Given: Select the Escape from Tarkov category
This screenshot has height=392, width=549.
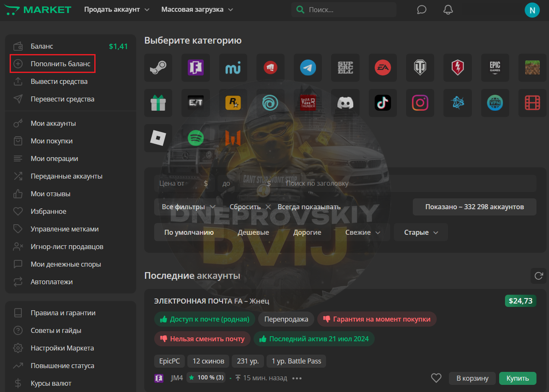Looking at the screenshot, I should pos(195,103).
